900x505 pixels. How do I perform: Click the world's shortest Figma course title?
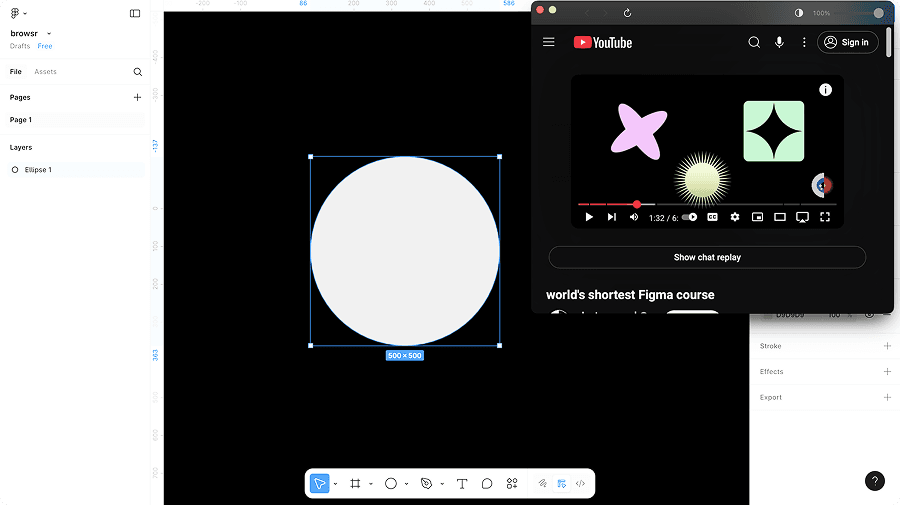(x=630, y=295)
